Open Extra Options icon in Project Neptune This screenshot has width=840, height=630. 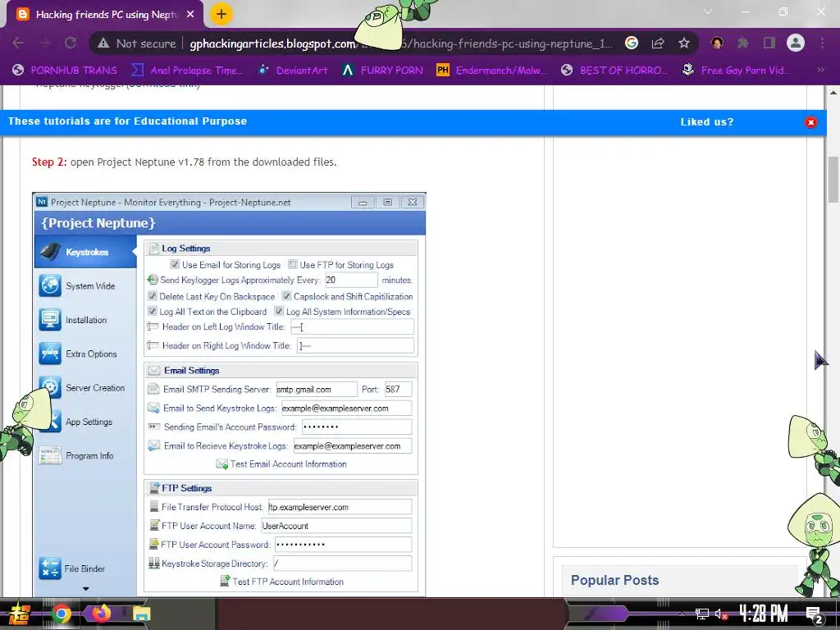point(50,354)
